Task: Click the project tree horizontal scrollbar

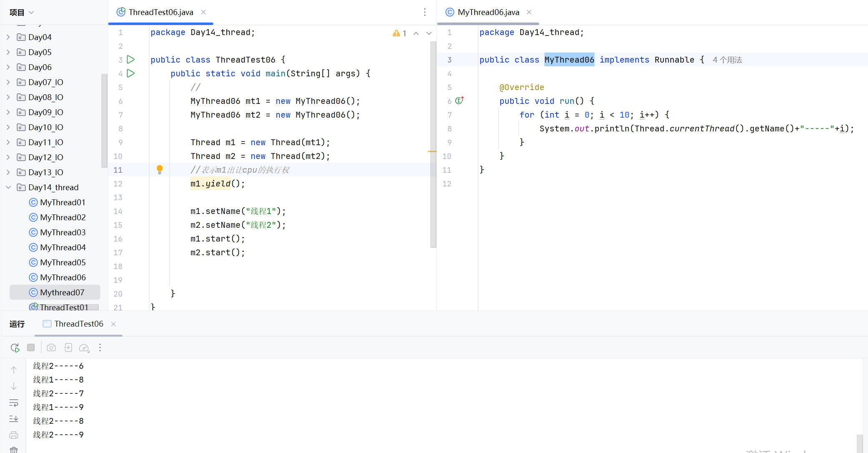Action: click(64, 307)
